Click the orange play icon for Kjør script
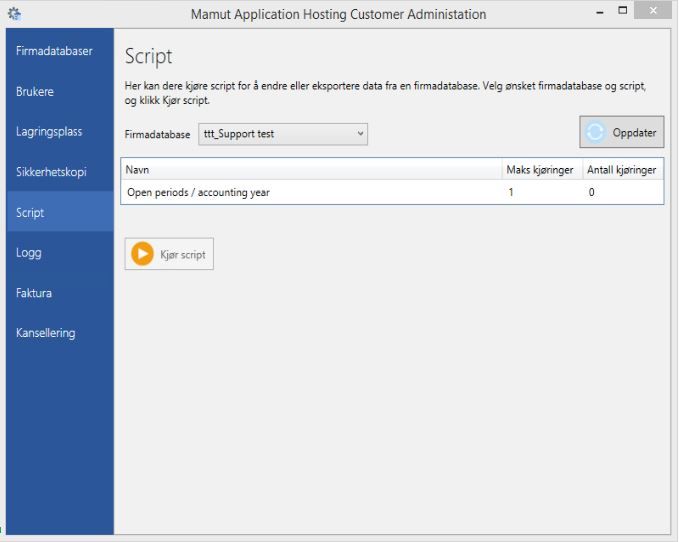 pos(142,254)
